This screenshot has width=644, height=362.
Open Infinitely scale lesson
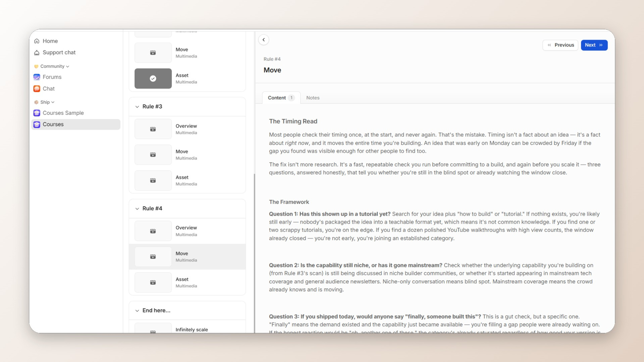click(x=191, y=330)
